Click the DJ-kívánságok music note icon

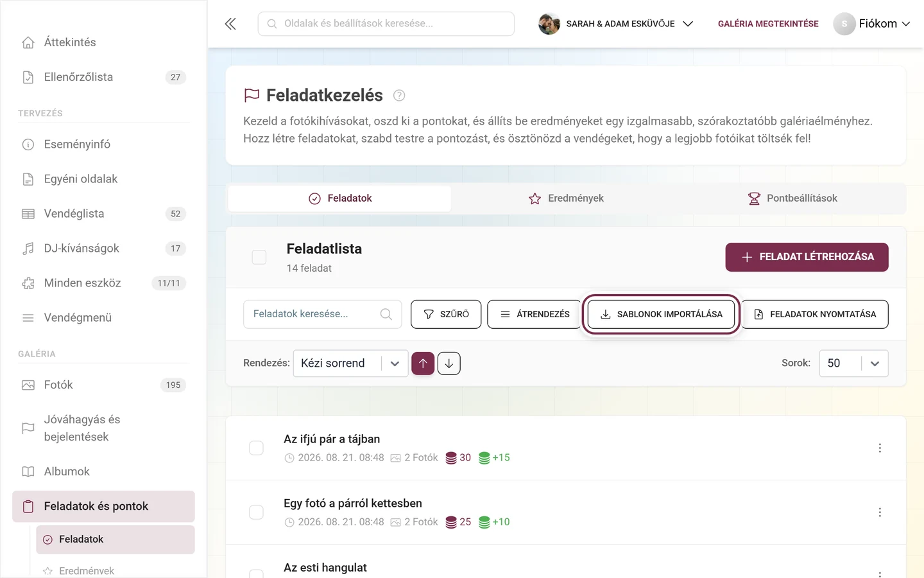[x=28, y=249]
